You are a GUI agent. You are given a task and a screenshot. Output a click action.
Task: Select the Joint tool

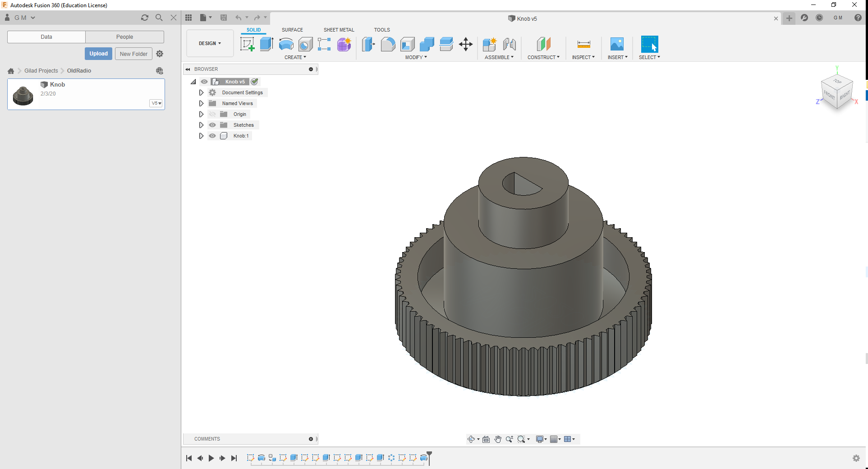510,44
